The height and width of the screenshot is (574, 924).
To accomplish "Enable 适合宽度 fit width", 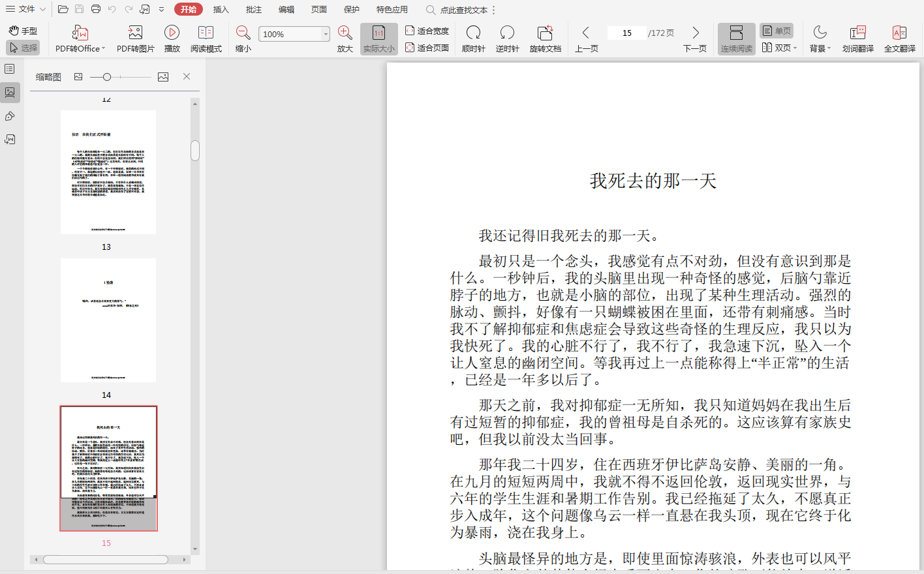I will point(427,31).
